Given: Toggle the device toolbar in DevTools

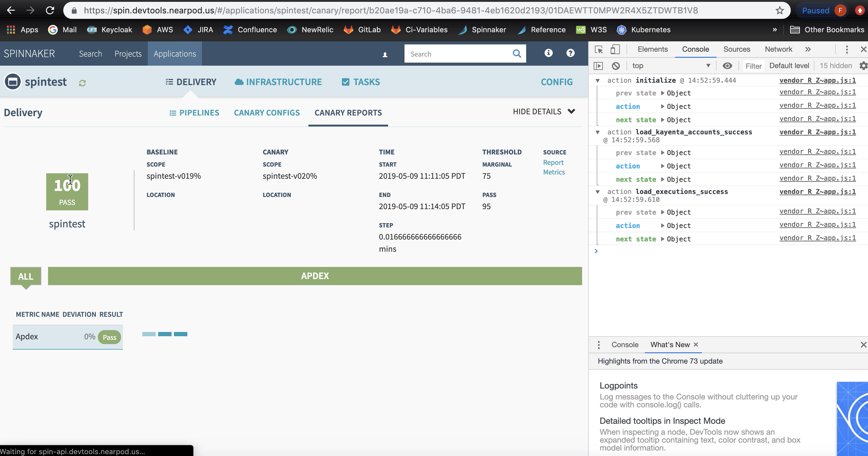Looking at the screenshot, I should 615,49.
